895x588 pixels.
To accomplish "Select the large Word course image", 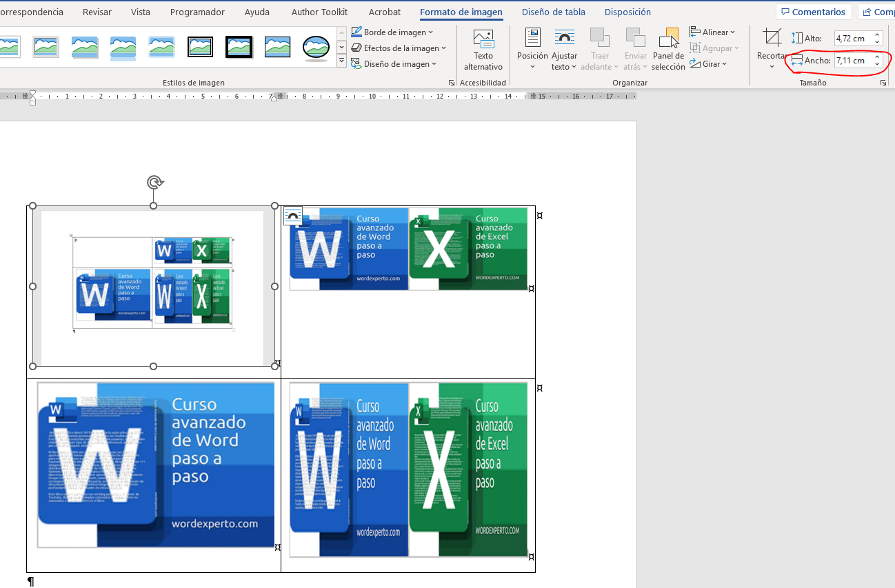I will [155, 465].
